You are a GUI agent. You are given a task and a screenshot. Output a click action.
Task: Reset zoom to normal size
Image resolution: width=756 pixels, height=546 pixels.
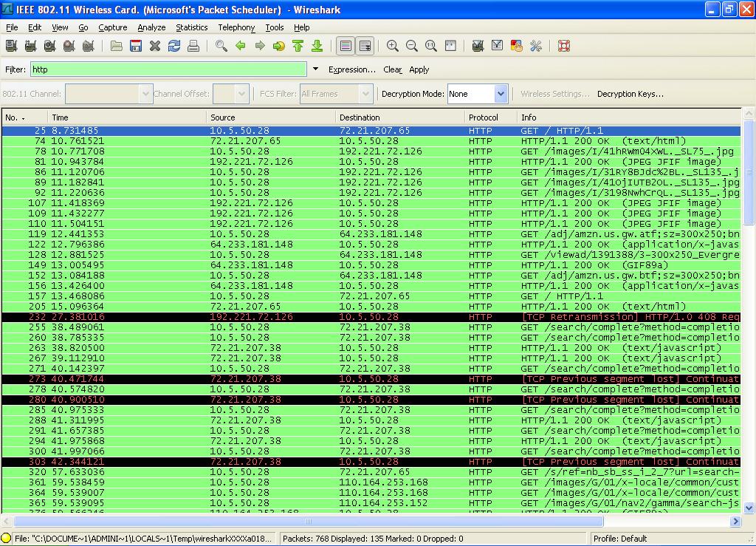[x=431, y=46]
